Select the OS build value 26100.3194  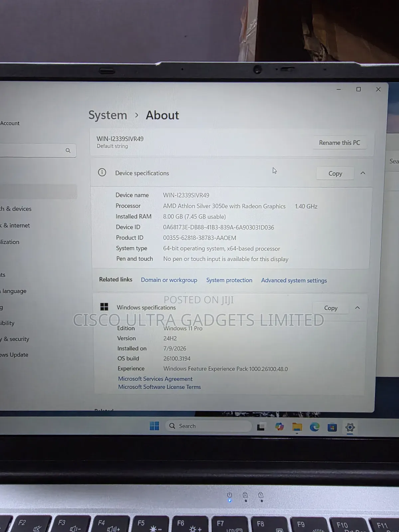177,358
